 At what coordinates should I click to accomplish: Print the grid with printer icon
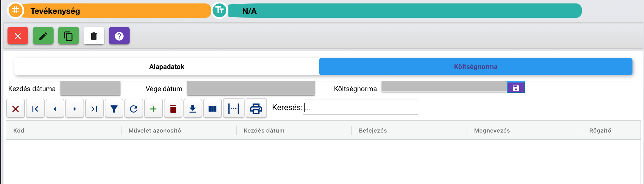tap(256, 108)
